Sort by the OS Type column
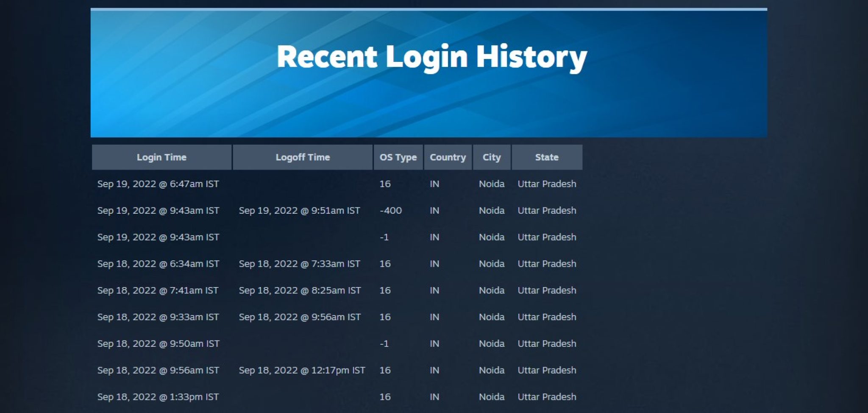 click(x=398, y=157)
